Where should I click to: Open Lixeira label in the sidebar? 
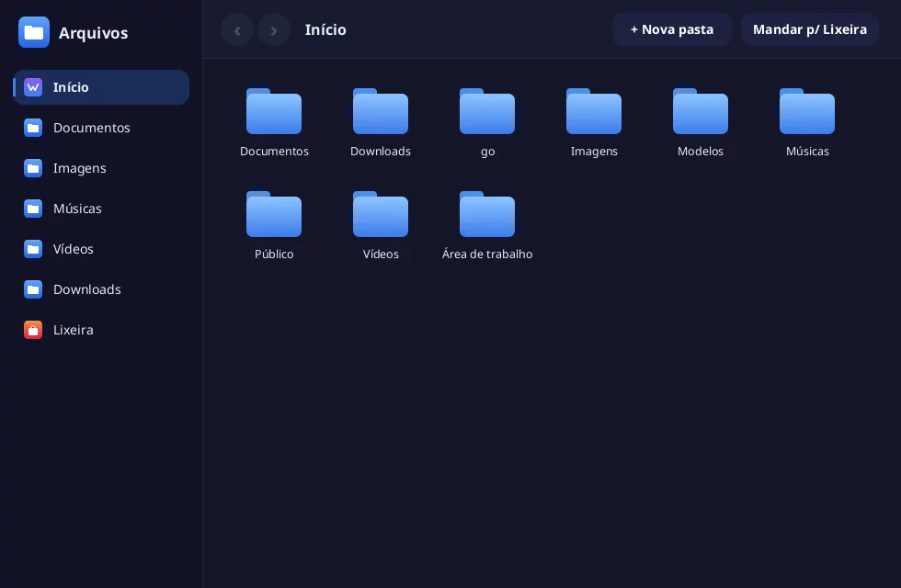tap(73, 330)
